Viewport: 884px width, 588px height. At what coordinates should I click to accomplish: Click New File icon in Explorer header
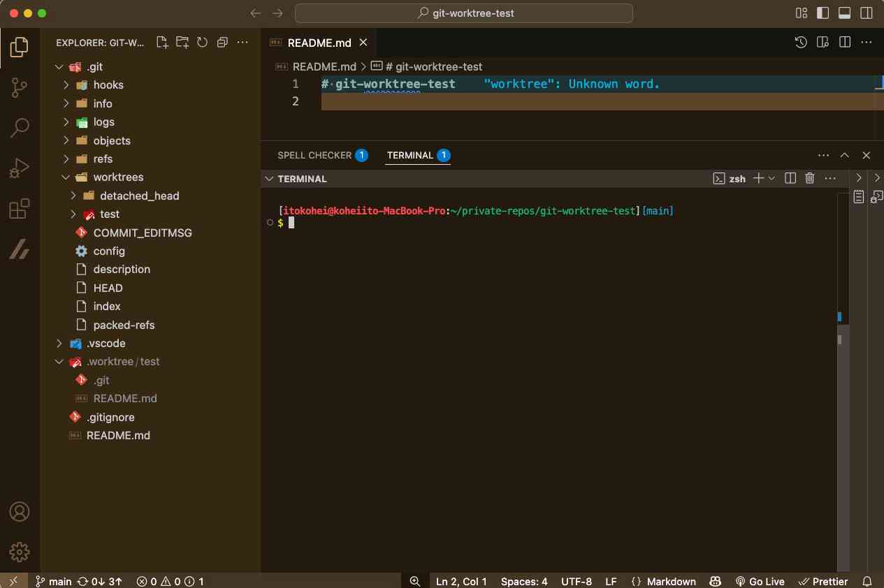162,43
